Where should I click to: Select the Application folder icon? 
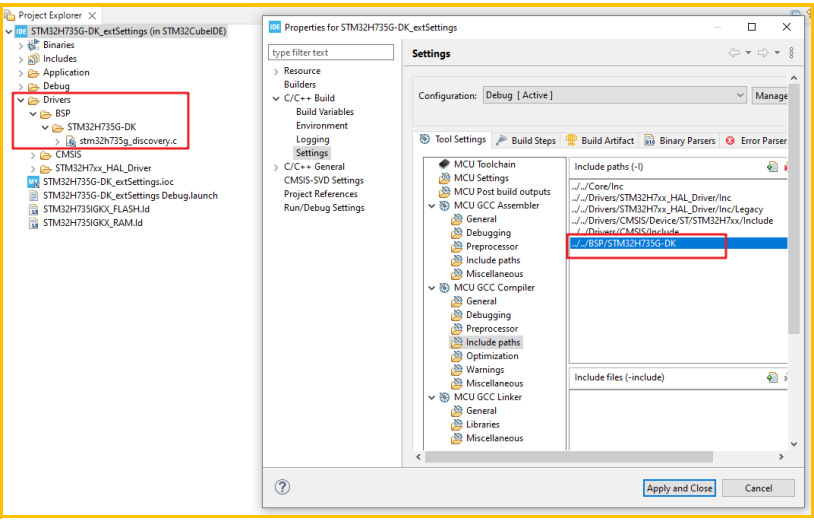(34, 73)
